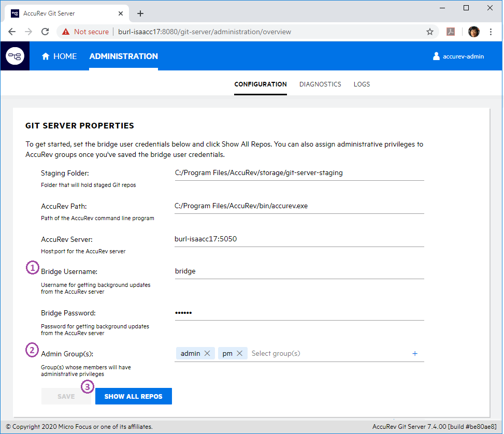This screenshot has width=504, height=434.
Task: Click the PDF extension icon
Action: pyautogui.click(x=451, y=32)
